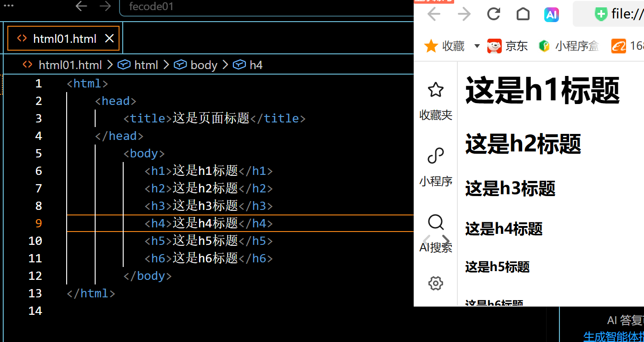Go back with VS Code's left arrow
The image size is (644, 342).
81,6
